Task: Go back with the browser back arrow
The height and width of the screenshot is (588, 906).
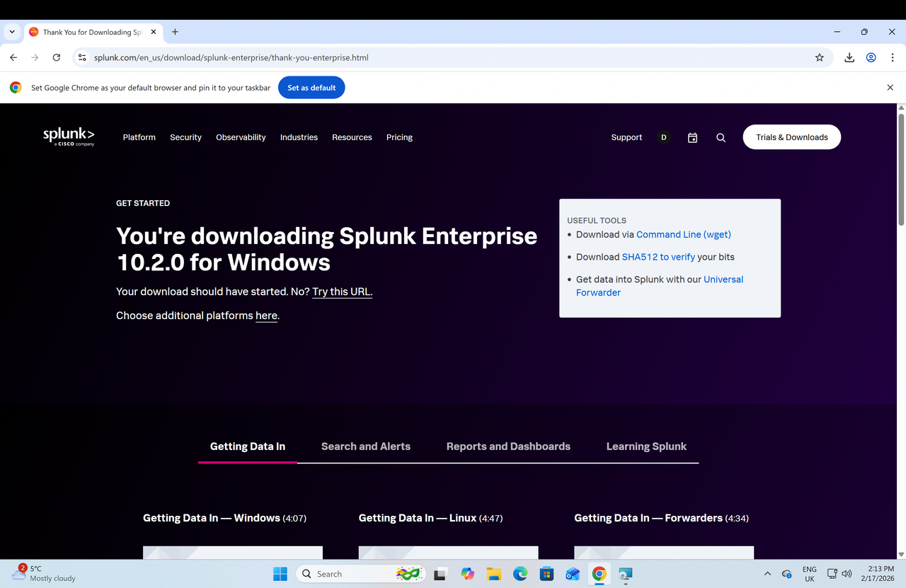Action: click(x=13, y=57)
